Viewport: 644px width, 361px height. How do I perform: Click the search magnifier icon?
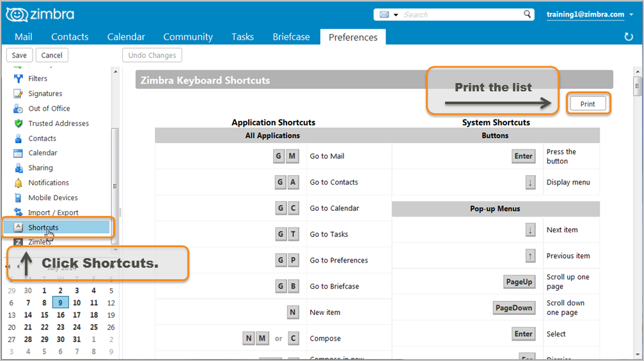point(528,14)
